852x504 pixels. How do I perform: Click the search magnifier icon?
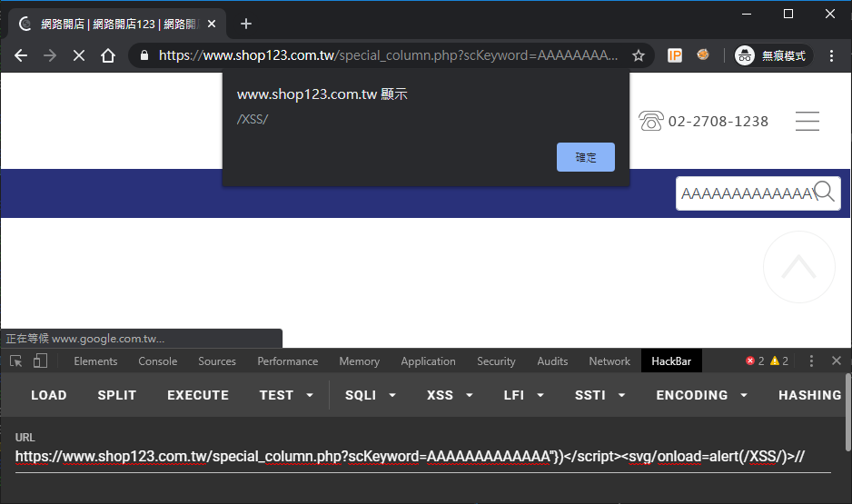click(x=824, y=192)
